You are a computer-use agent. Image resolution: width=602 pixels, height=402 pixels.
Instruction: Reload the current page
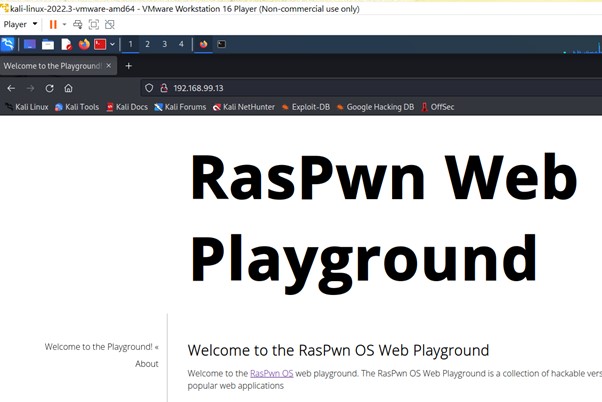50,88
